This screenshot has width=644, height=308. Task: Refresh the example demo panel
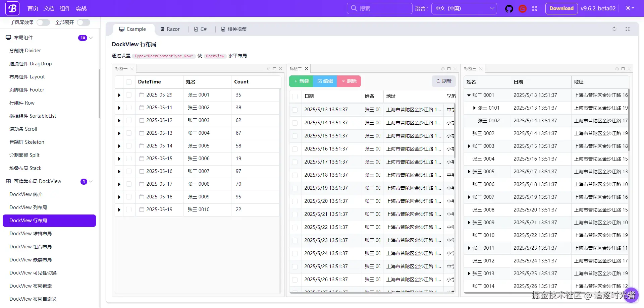(x=614, y=29)
